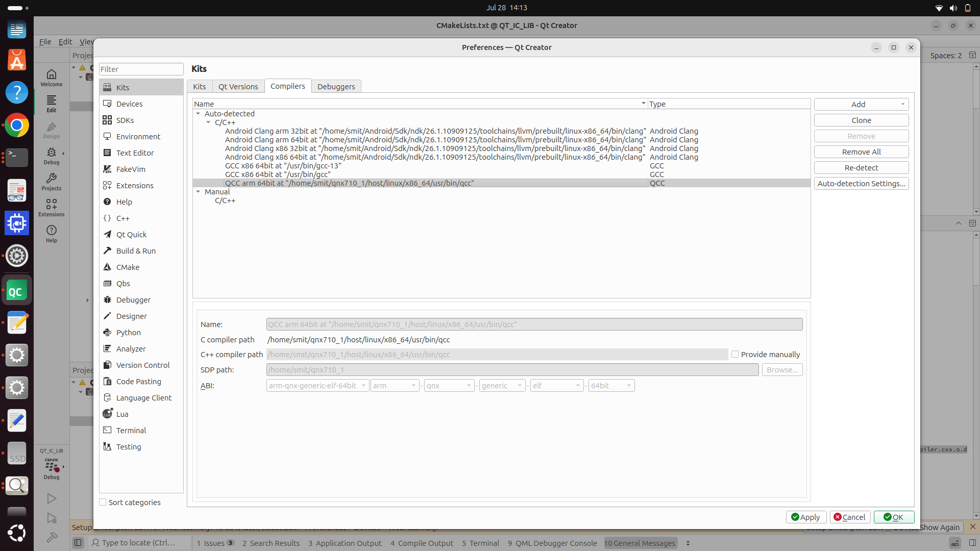Collapse the Auto-detected tree group
This screenshot has width=980, height=551.
[x=198, y=114]
